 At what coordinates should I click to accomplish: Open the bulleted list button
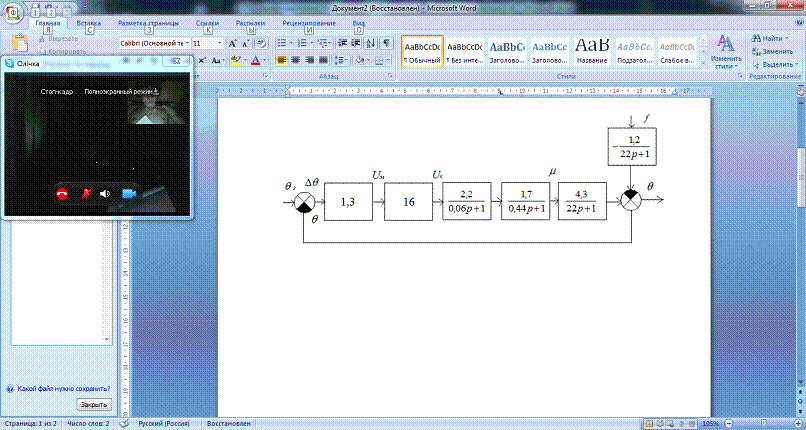coord(283,44)
